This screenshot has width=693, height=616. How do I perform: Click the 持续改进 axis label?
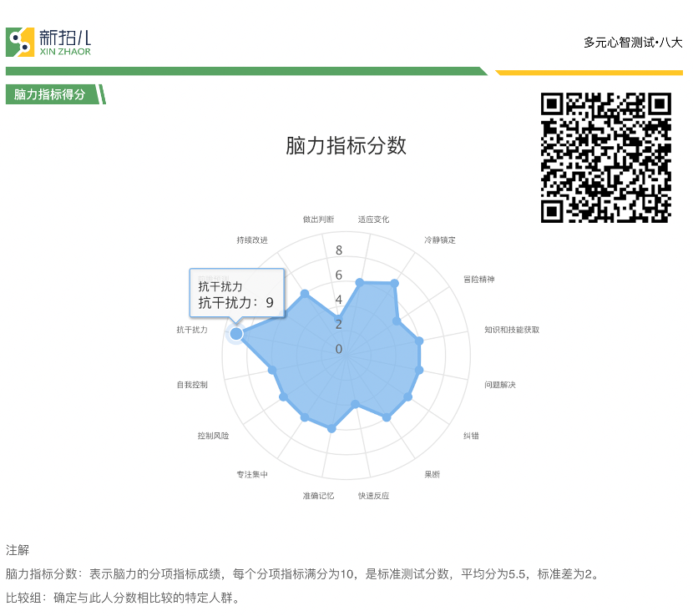pos(252,240)
